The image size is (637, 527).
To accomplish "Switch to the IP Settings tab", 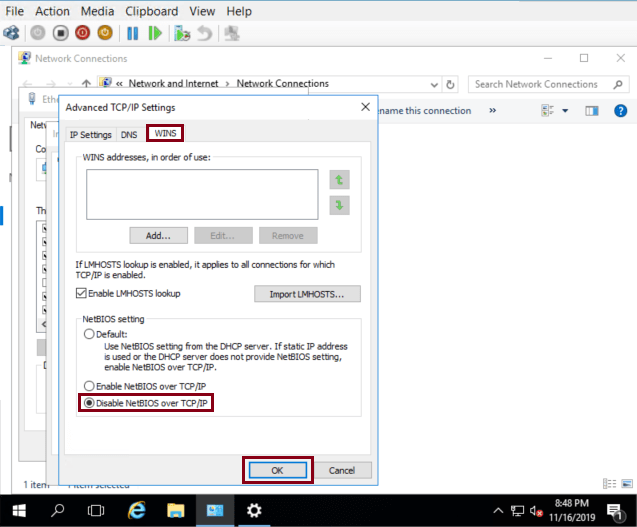I will click(91, 134).
